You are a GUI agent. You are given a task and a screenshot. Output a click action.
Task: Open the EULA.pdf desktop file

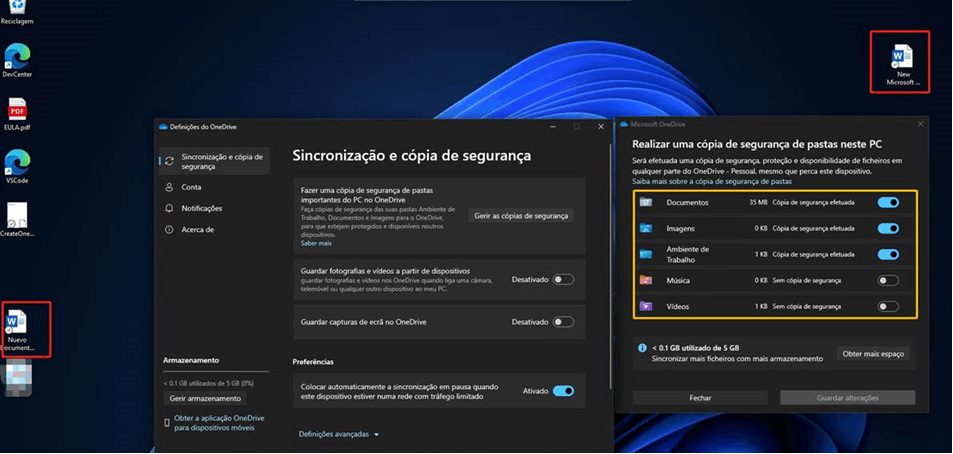coord(17,114)
